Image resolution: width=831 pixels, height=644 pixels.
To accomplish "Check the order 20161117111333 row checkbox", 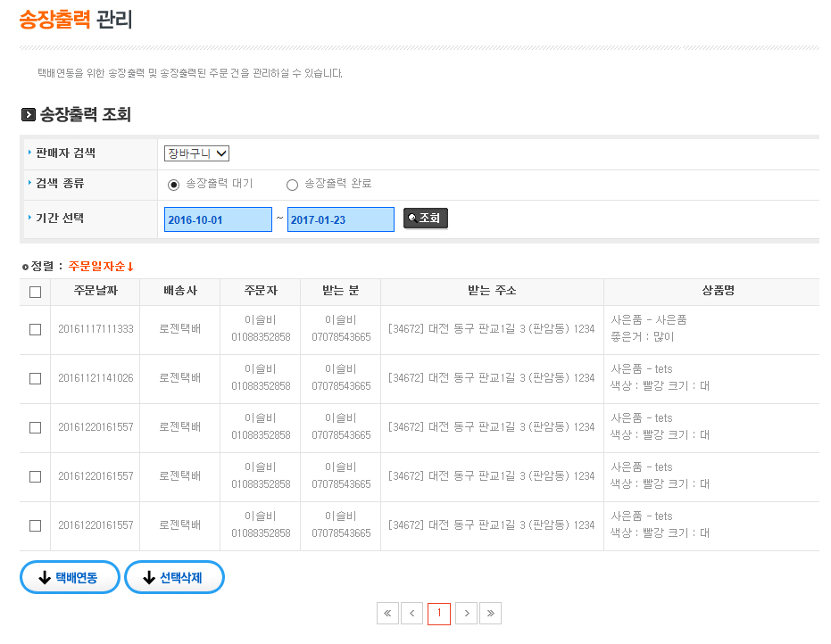I will [35, 329].
